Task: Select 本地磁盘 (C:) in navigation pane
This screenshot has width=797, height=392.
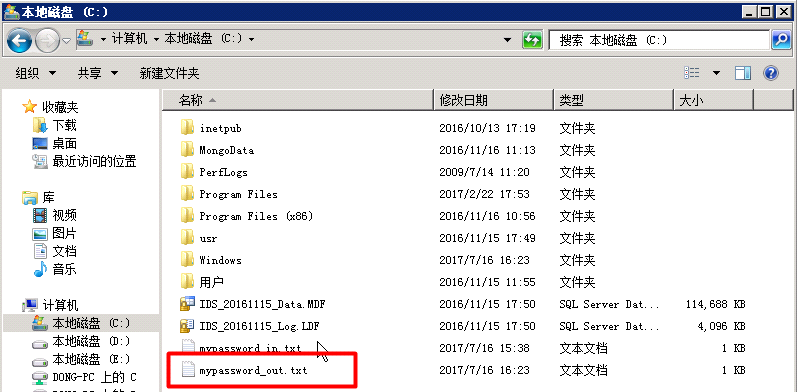Action: point(91,323)
